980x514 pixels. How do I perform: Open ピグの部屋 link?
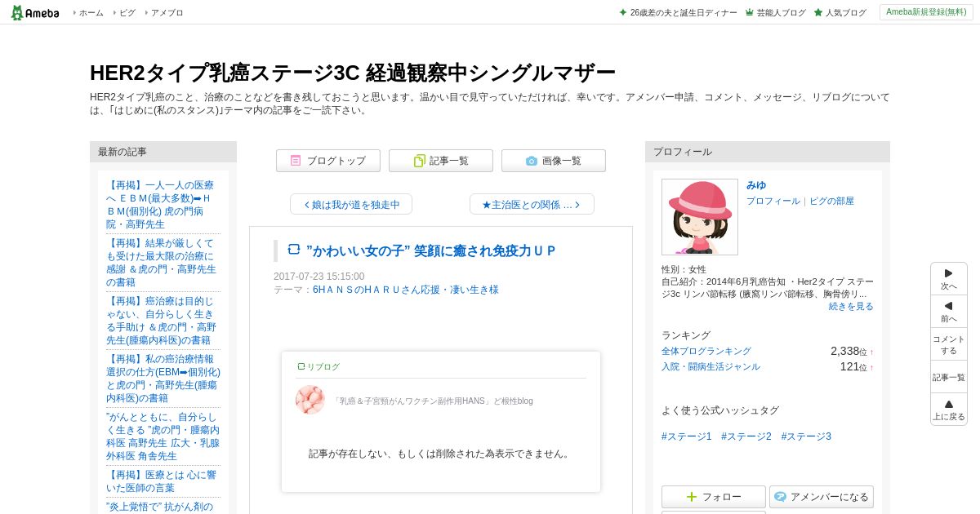click(831, 201)
